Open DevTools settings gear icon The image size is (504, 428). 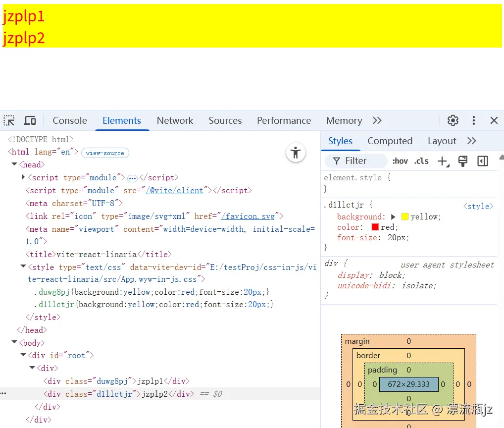(453, 120)
